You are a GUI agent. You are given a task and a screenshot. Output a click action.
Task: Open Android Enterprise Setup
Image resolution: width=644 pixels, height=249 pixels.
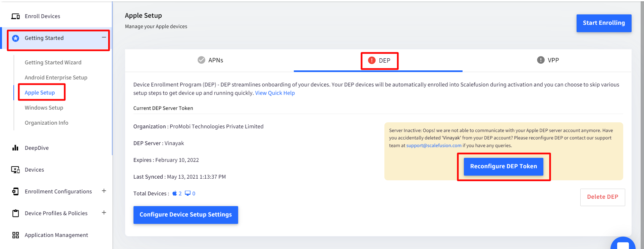56,77
